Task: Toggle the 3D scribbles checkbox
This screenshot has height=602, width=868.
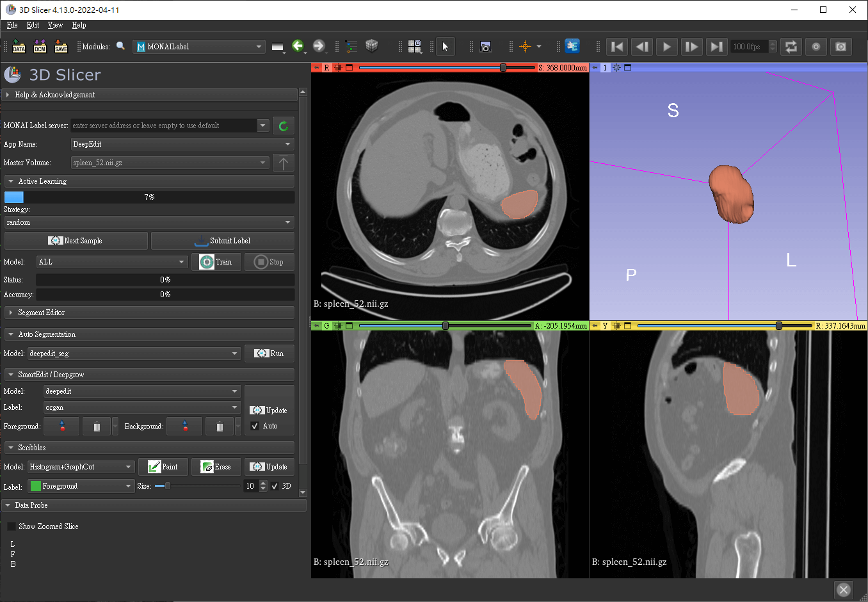Action: [x=275, y=486]
